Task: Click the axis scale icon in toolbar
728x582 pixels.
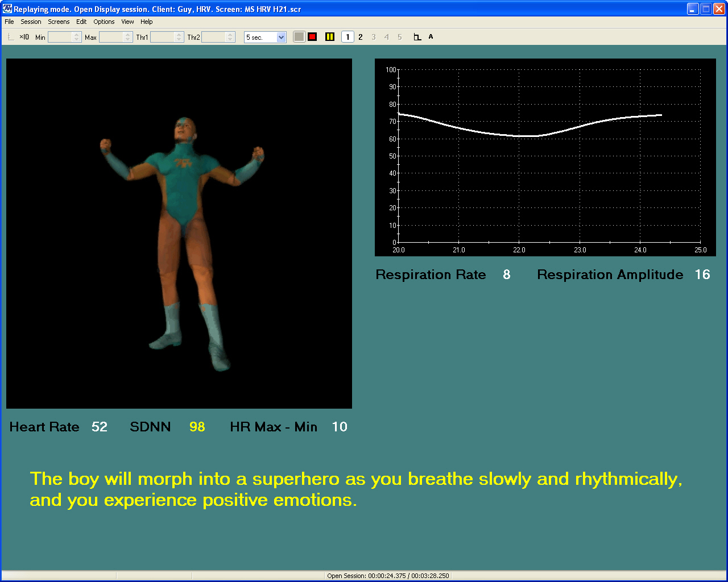Action: (417, 37)
